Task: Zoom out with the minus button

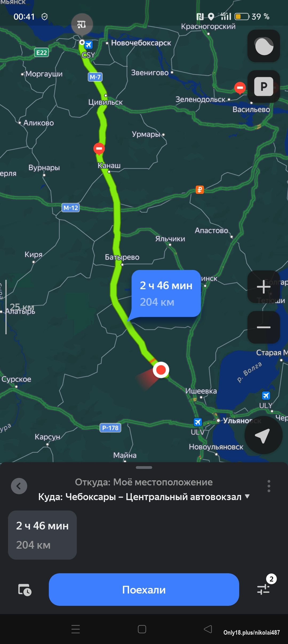Action: pos(263,327)
